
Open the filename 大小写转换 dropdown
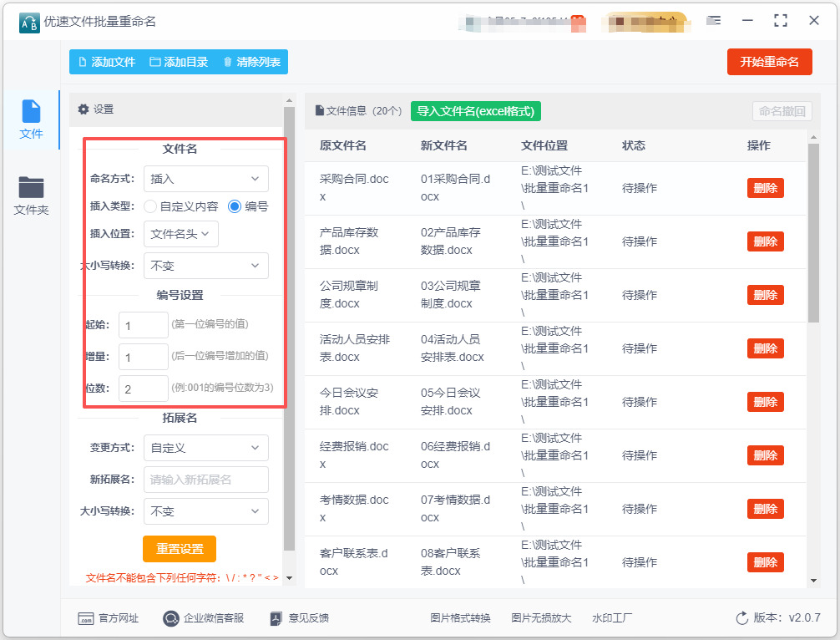coord(205,266)
